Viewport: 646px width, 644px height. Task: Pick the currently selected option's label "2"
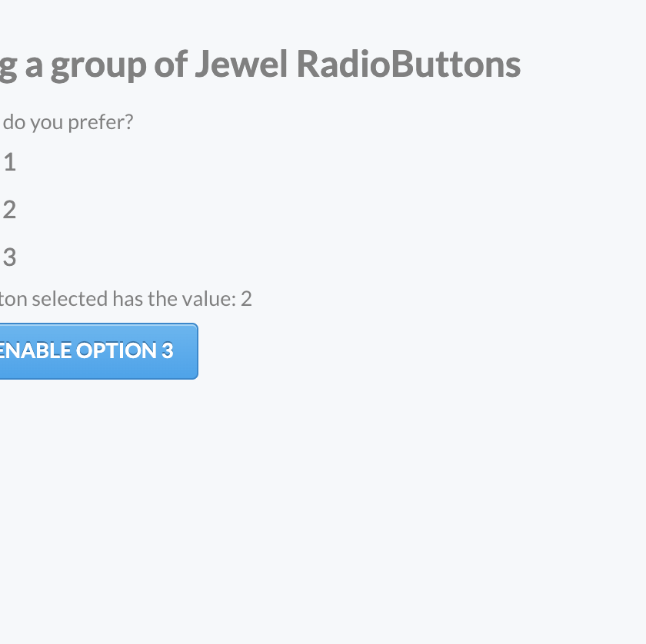[x=9, y=210]
